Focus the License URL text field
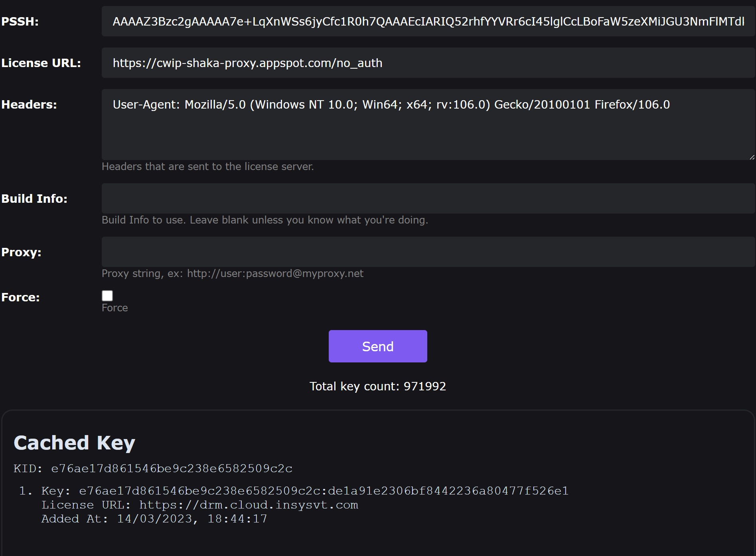This screenshot has height=556, width=756. pos(428,63)
